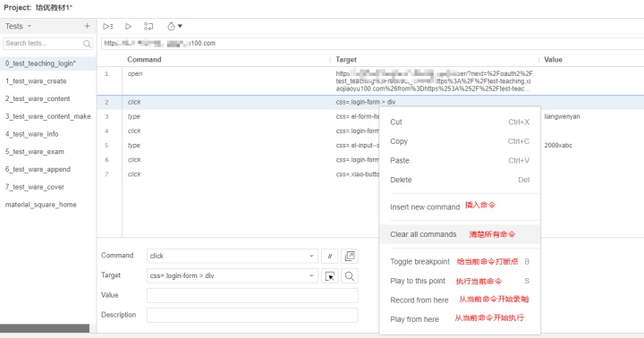The image size is (644, 338).
Task: Open 0_test_teaching_login test
Action: (x=48, y=63)
